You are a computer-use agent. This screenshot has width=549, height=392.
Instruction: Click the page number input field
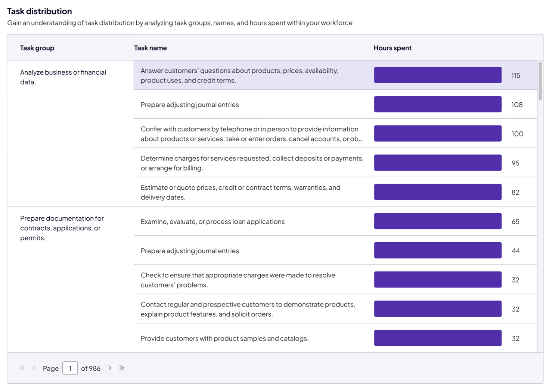70,368
